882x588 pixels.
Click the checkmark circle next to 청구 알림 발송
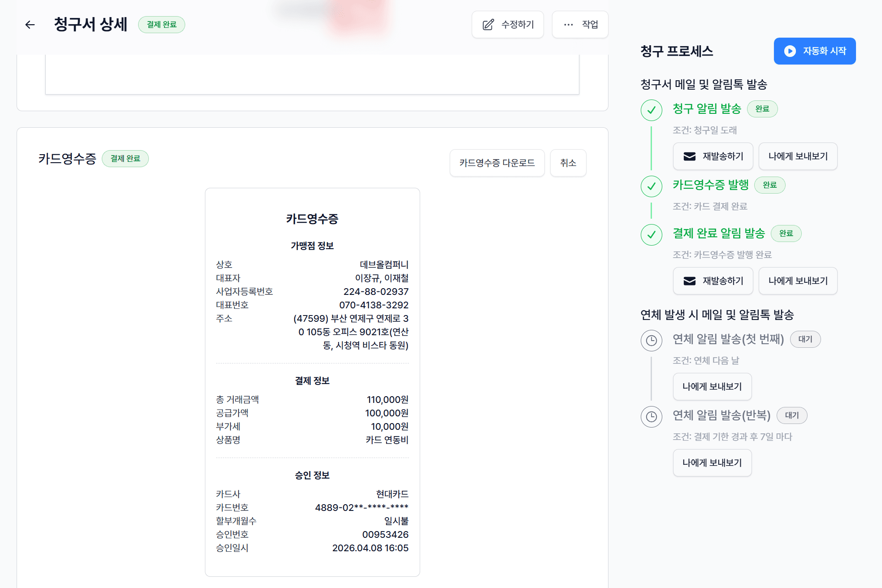coord(651,110)
